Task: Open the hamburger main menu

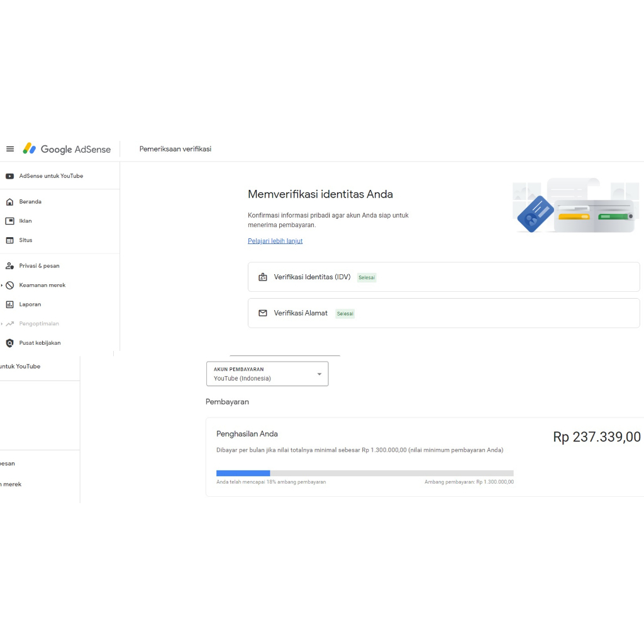Action: pos(10,149)
